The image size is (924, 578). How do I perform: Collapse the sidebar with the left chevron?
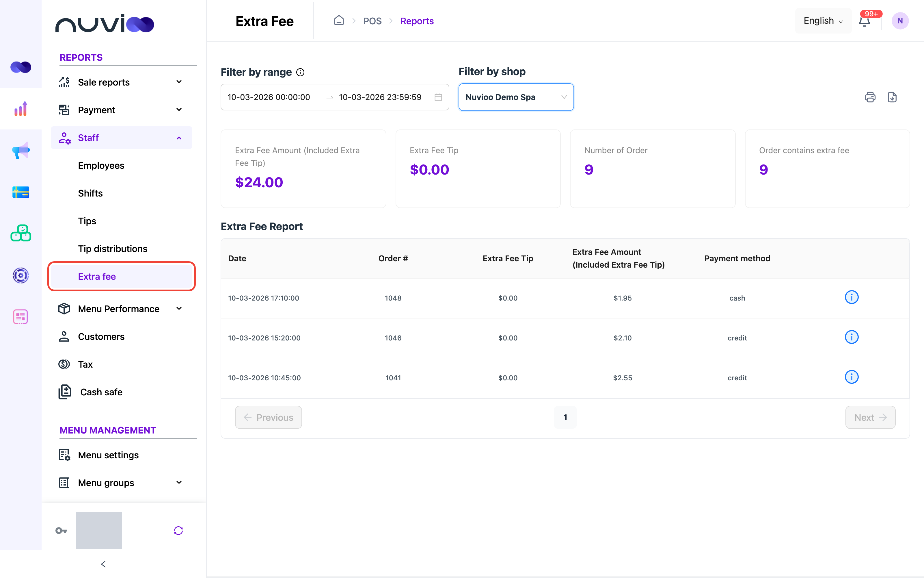click(x=103, y=564)
